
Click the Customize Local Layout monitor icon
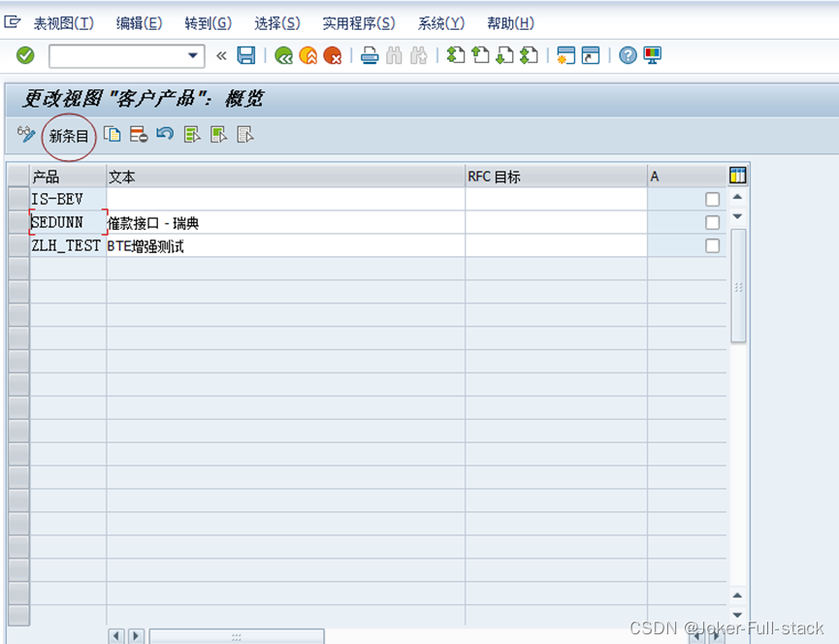[x=652, y=55]
